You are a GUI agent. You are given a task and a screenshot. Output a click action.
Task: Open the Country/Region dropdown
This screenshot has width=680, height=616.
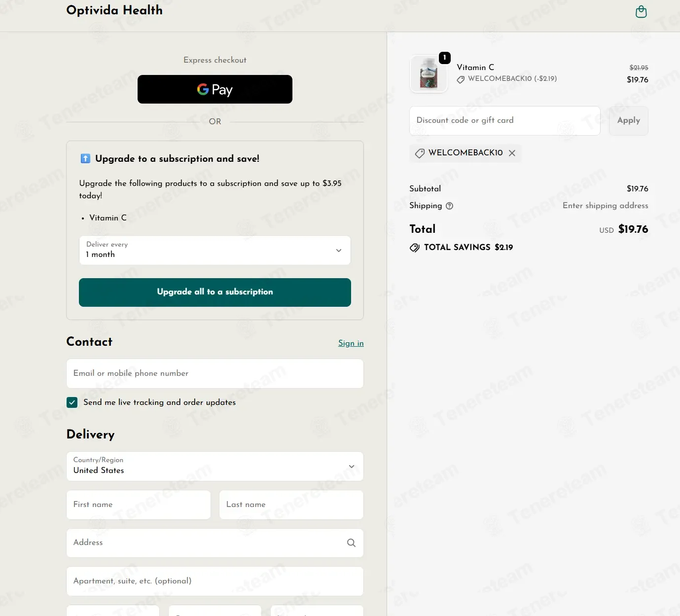point(215,466)
